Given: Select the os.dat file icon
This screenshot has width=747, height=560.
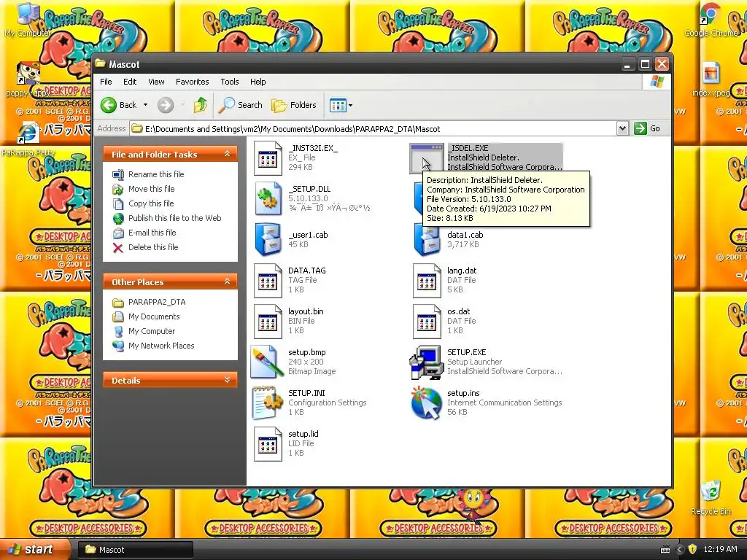Looking at the screenshot, I should click(426, 322).
